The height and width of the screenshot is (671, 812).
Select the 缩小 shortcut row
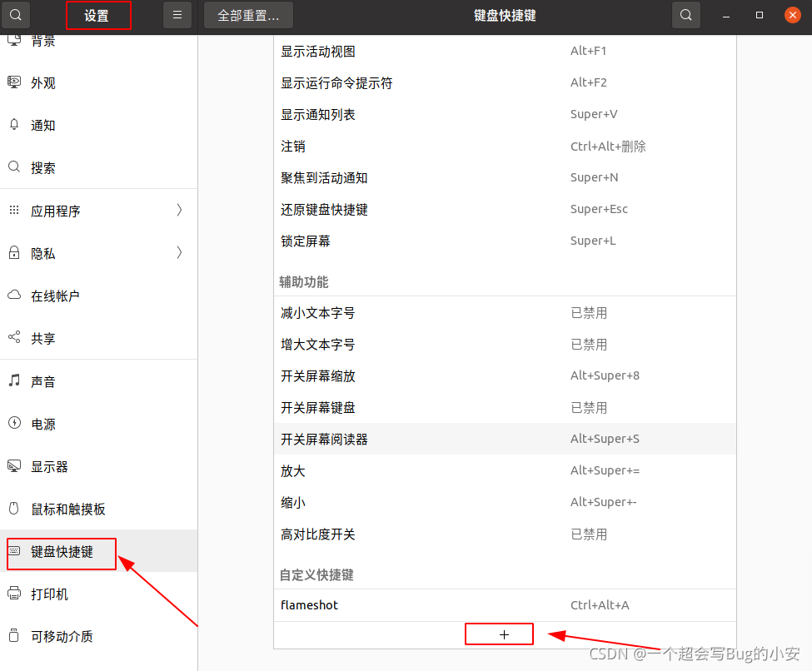point(505,502)
